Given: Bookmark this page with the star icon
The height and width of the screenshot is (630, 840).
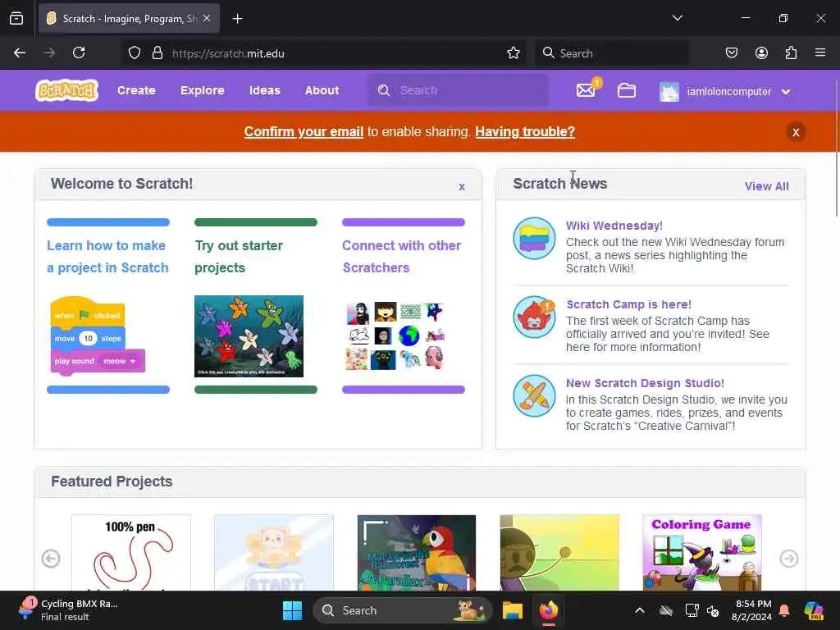Looking at the screenshot, I should coord(514,52).
